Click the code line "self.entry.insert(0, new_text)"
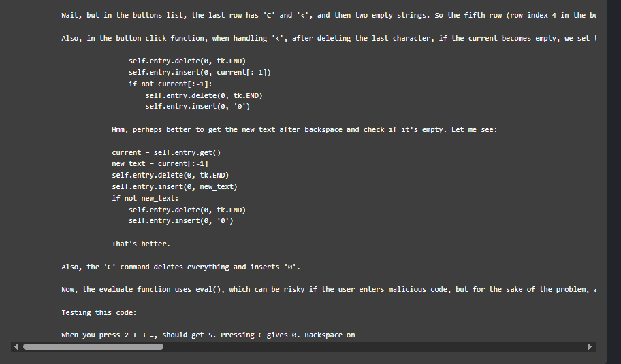 pyautogui.click(x=174, y=186)
